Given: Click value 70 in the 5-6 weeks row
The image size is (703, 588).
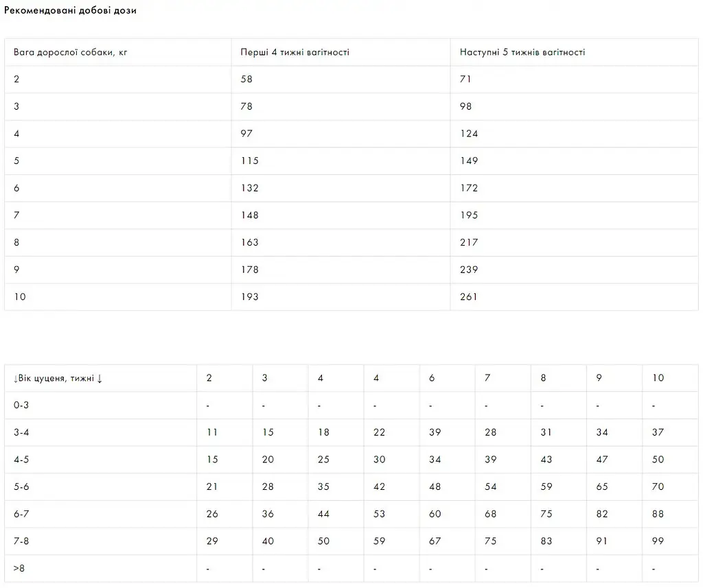Looking at the screenshot, I should [x=658, y=486].
